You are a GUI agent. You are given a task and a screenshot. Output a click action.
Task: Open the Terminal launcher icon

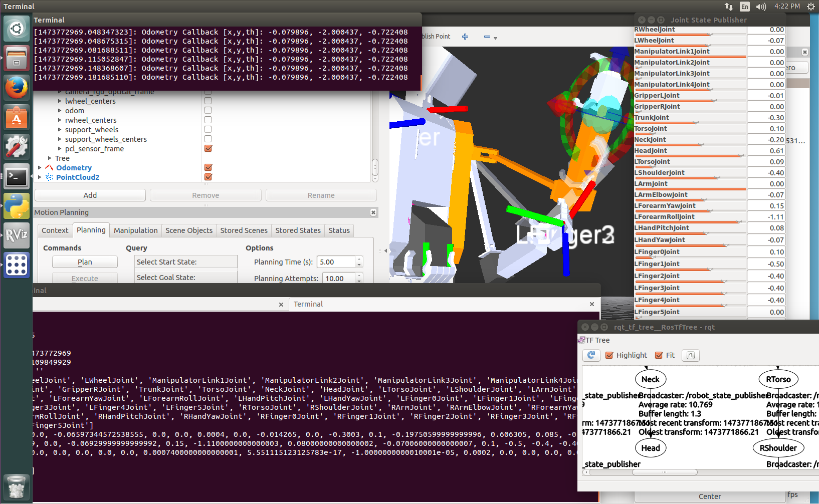point(17,176)
